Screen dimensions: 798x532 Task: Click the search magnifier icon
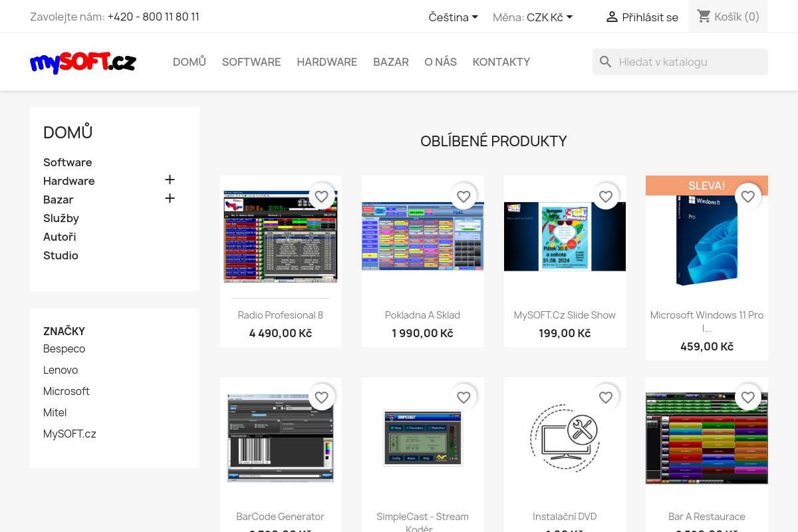coord(605,61)
